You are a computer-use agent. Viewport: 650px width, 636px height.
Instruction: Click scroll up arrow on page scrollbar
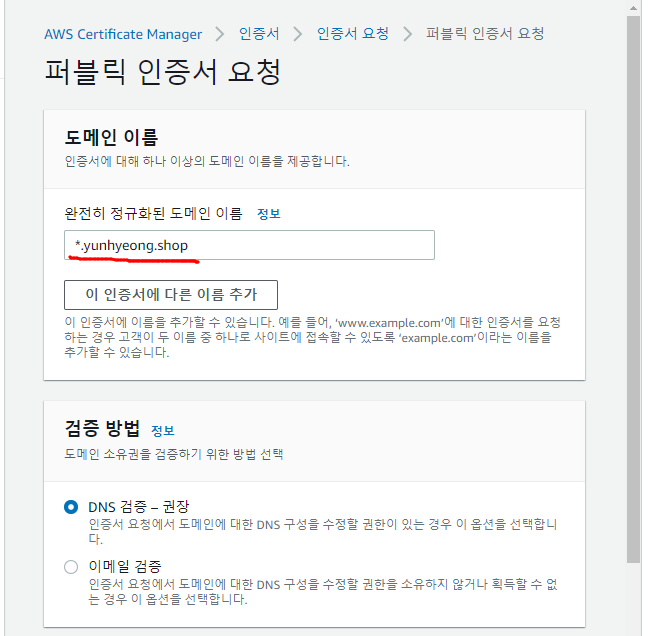point(633,8)
